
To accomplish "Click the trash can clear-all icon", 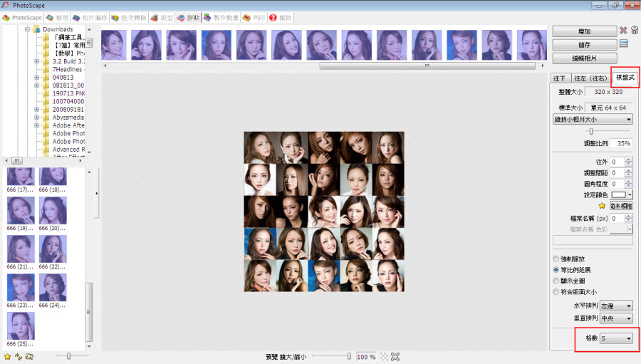I will pos(634,31).
